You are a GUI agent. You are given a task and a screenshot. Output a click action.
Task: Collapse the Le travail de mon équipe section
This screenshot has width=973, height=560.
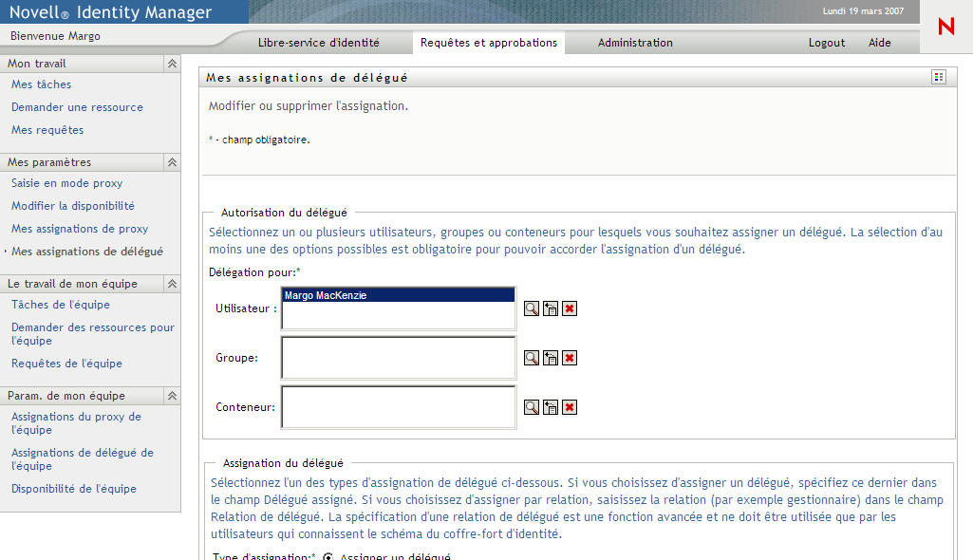point(172,283)
